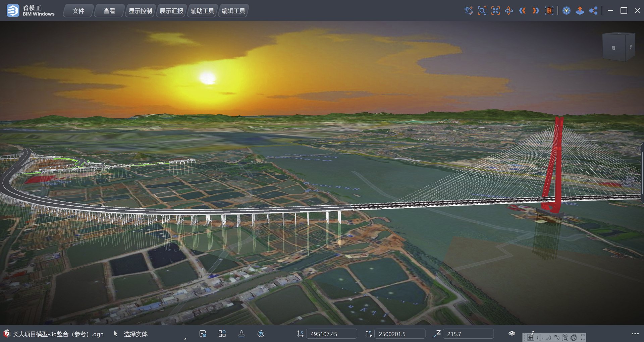Select the pan hand tool

pyautogui.click(x=469, y=11)
